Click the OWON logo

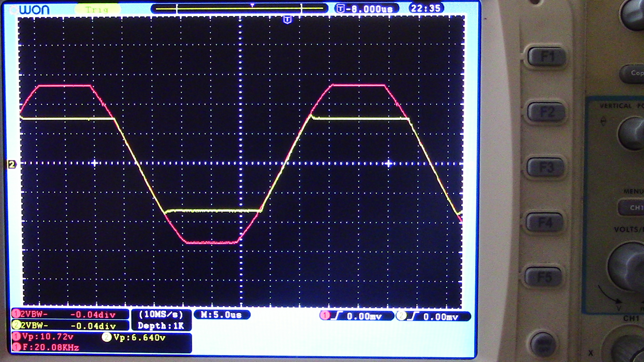pyautogui.click(x=30, y=9)
